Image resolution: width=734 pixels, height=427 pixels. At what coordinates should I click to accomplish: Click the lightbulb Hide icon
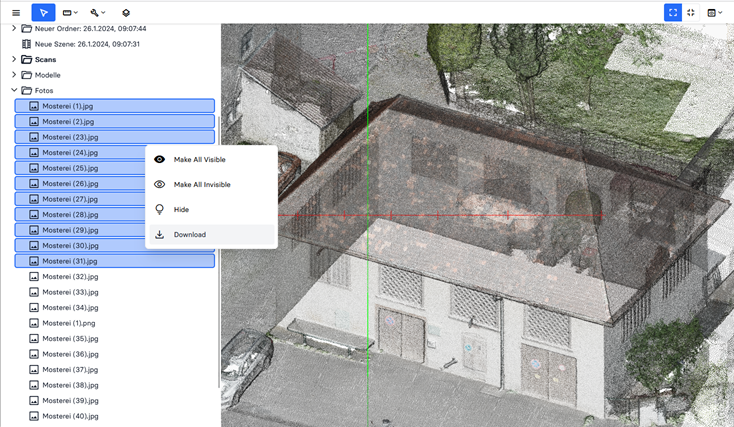coord(159,210)
